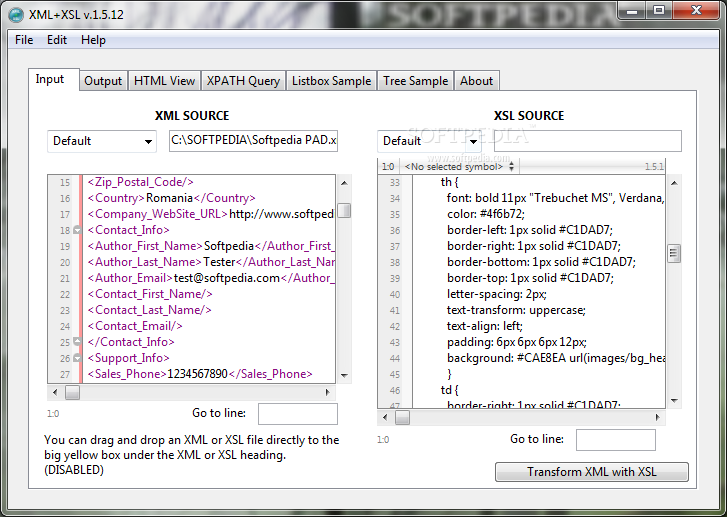Click the text-transform: uppercase line
727x517 pixels.
point(516,310)
